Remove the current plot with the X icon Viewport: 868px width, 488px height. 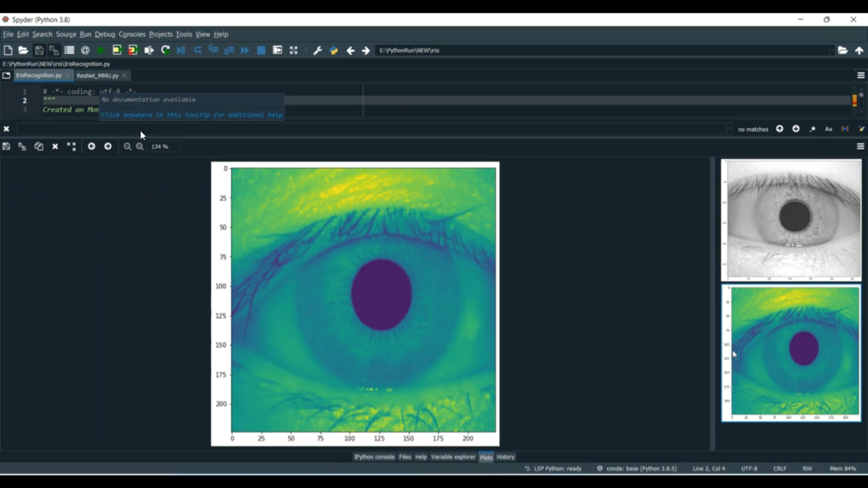55,146
